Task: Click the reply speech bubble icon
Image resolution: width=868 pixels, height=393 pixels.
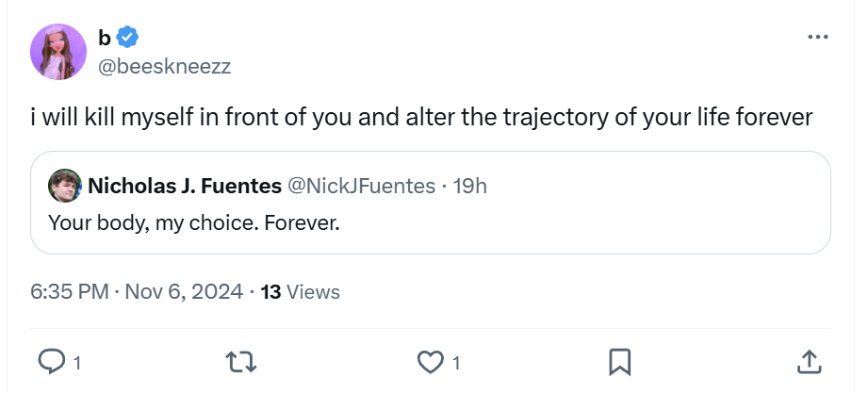Action: 52,361
